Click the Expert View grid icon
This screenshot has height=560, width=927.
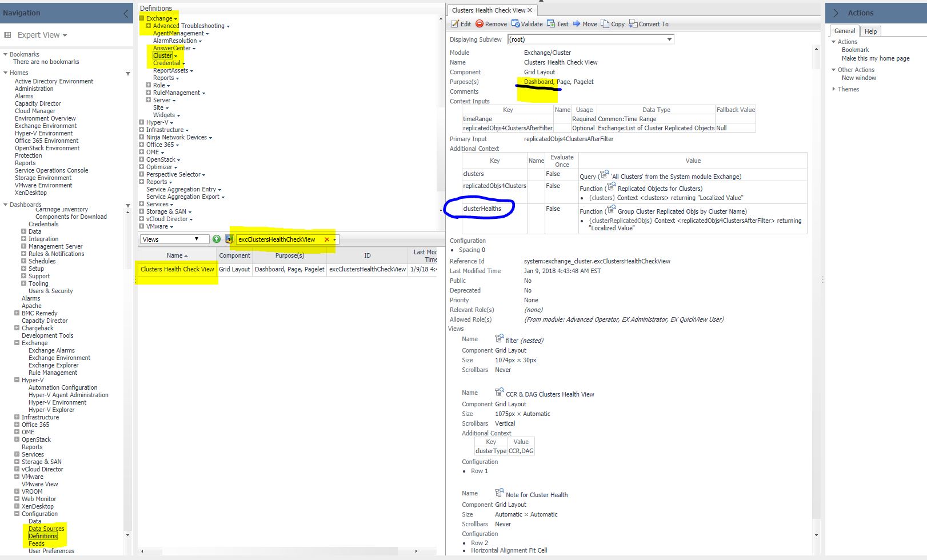(7, 35)
